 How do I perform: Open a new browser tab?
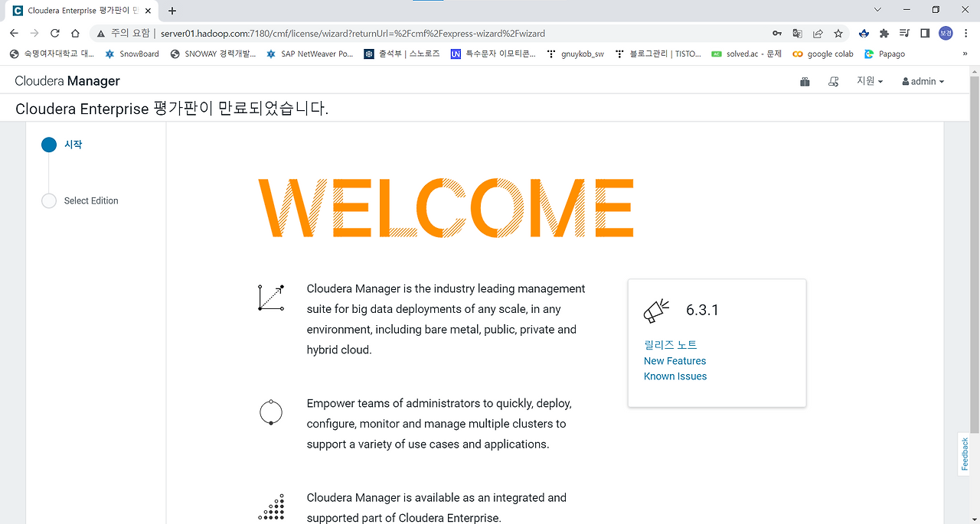171,11
